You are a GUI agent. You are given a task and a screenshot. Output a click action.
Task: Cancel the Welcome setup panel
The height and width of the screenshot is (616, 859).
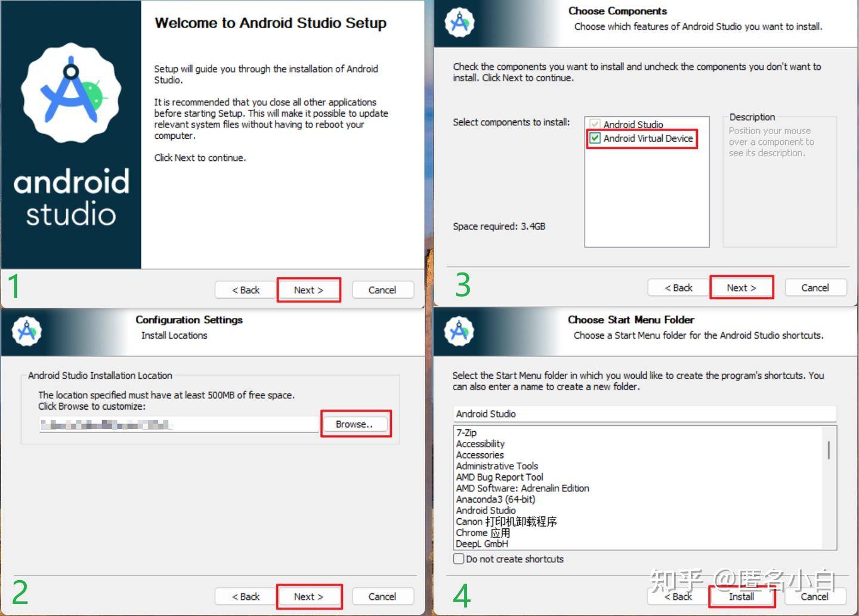tap(382, 290)
